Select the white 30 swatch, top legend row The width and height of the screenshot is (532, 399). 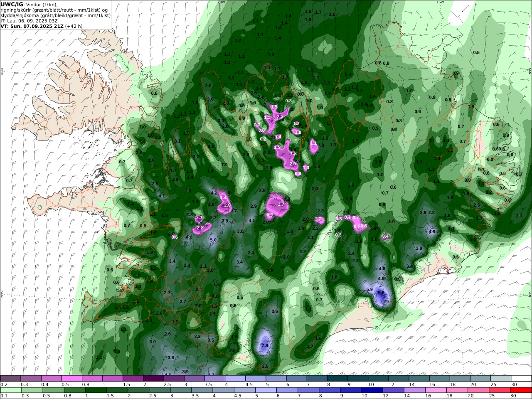[x=521, y=379]
